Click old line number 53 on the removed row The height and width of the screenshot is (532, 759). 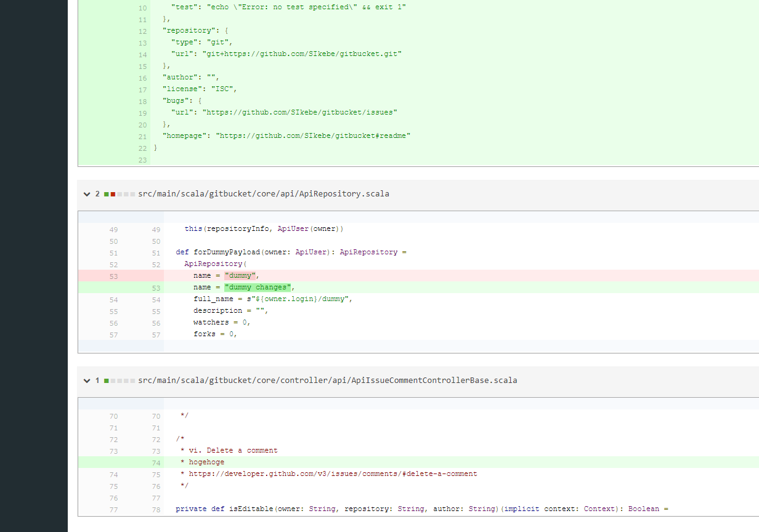click(113, 276)
